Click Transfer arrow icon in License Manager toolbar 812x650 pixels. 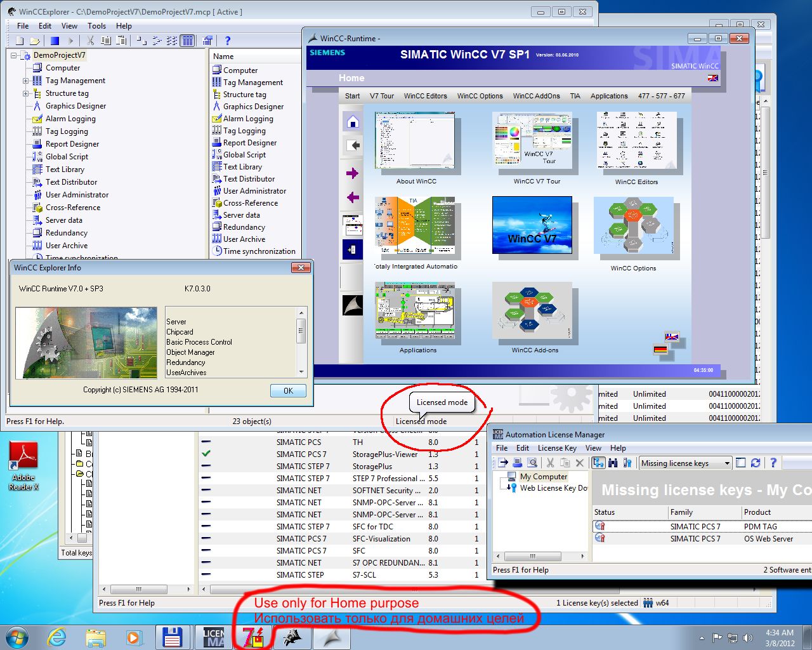point(503,463)
